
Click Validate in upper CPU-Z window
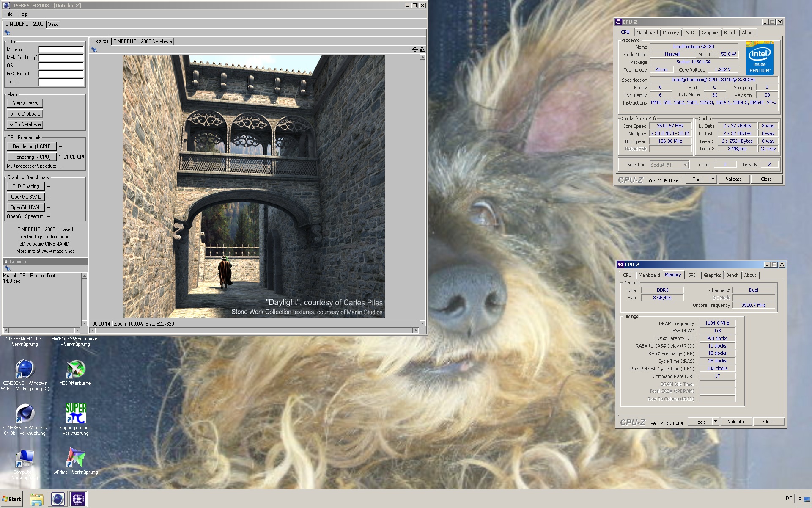(x=734, y=179)
